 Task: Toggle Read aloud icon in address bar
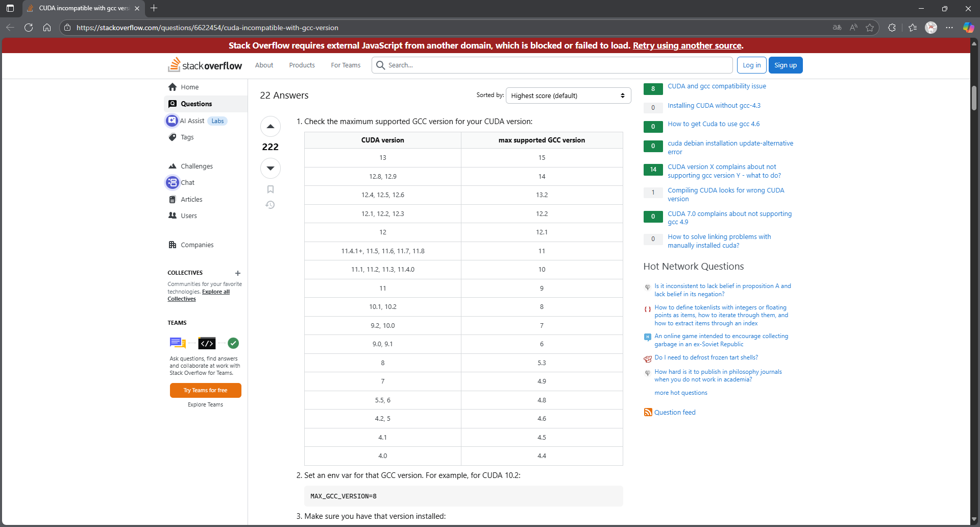tap(853, 28)
